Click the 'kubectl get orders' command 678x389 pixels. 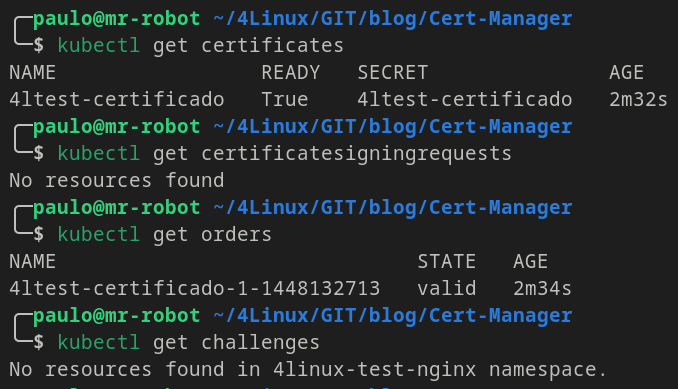click(165, 235)
